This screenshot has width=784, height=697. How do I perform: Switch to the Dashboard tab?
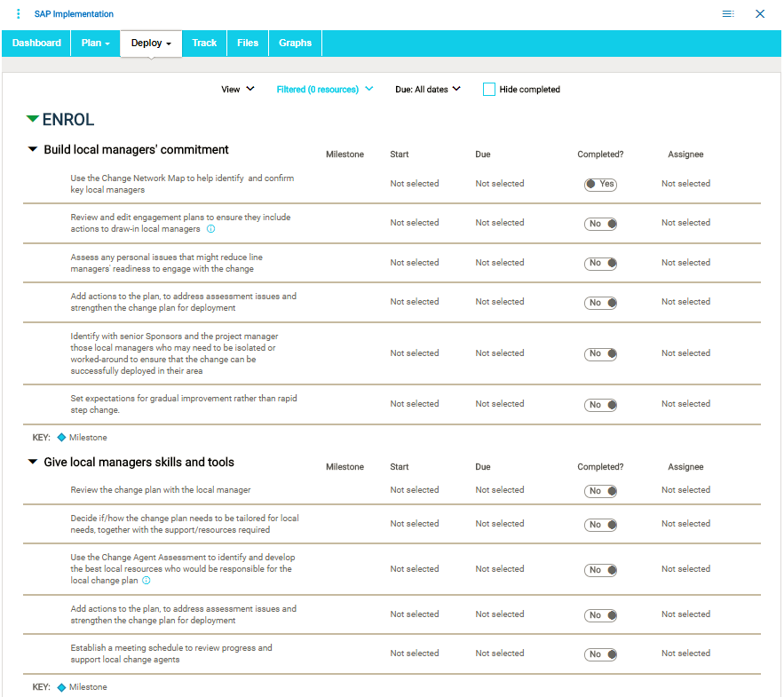pyautogui.click(x=36, y=43)
